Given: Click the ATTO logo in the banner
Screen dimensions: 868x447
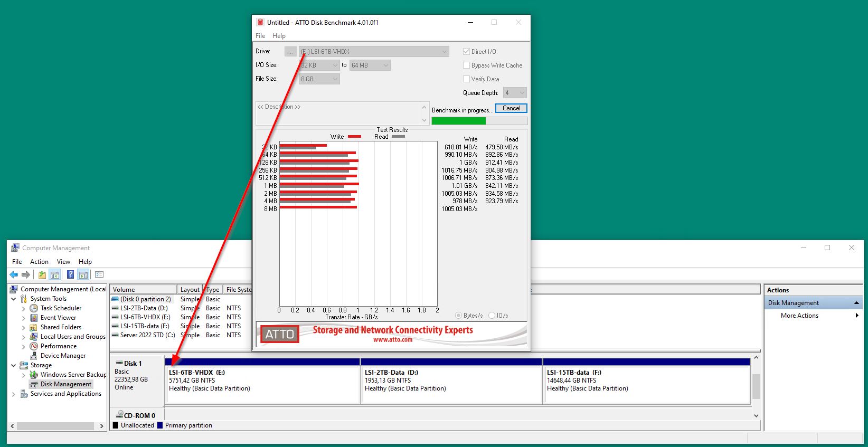Looking at the screenshot, I should pyautogui.click(x=279, y=334).
